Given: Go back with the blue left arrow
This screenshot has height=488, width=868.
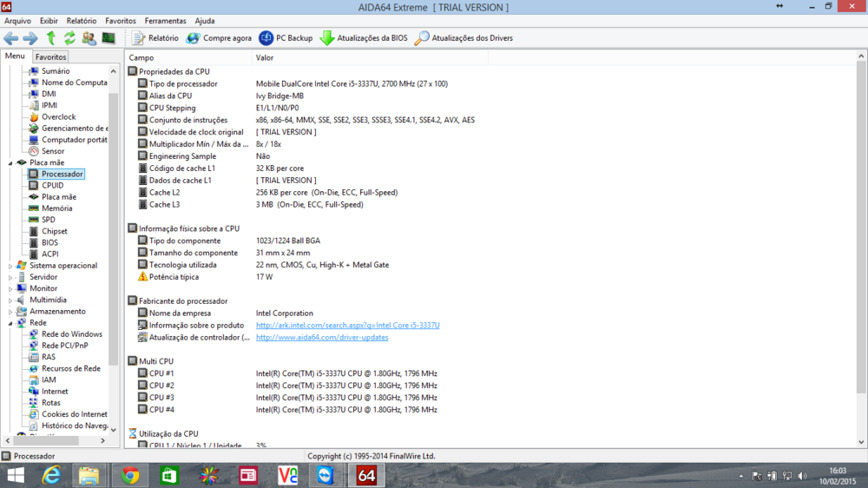Looking at the screenshot, I should point(10,38).
